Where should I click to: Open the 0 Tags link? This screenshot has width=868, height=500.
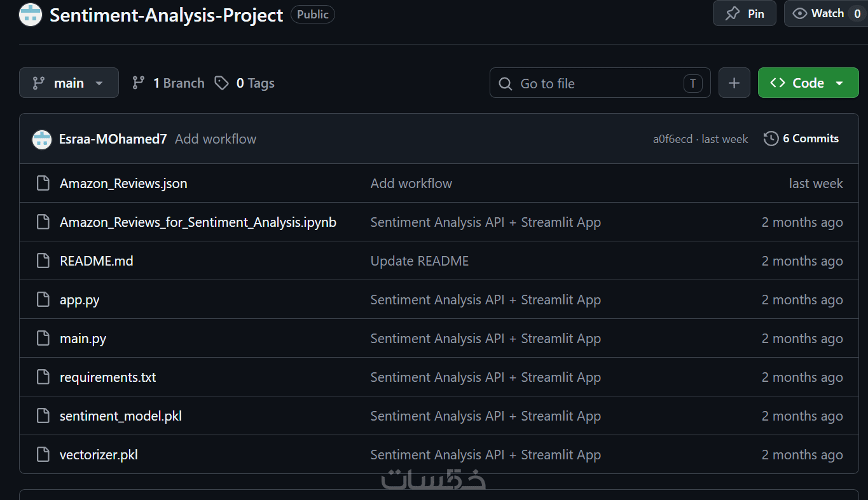(245, 83)
